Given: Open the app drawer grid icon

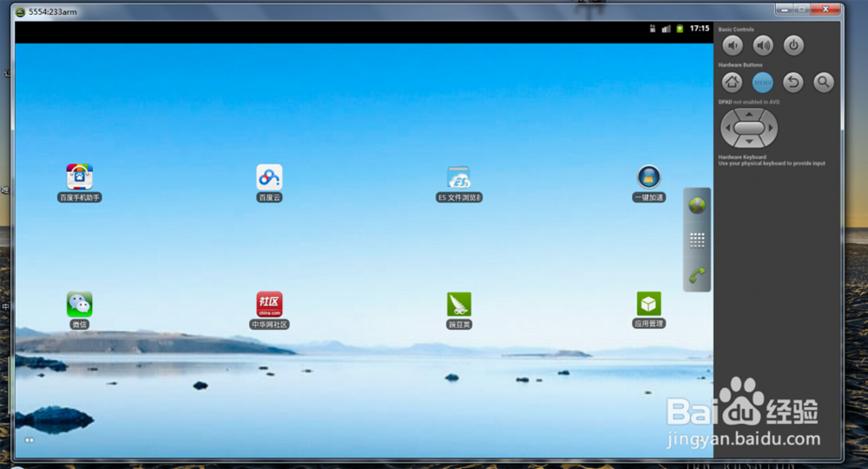Looking at the screenshot, I should pyautogui.click(x=697, y=241).
